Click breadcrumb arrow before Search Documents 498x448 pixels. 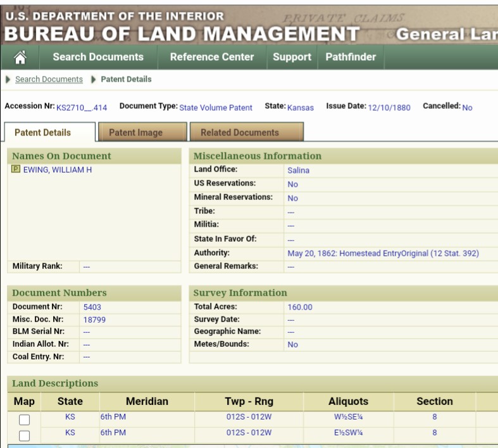pos(8,80)
